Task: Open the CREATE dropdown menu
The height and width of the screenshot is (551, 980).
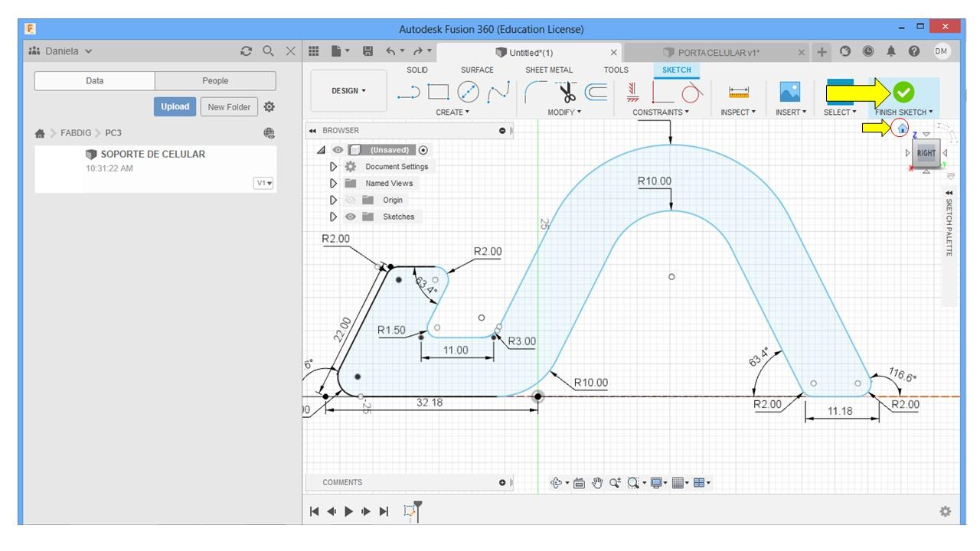Action: pyautogui.click(x=452, y=112)
